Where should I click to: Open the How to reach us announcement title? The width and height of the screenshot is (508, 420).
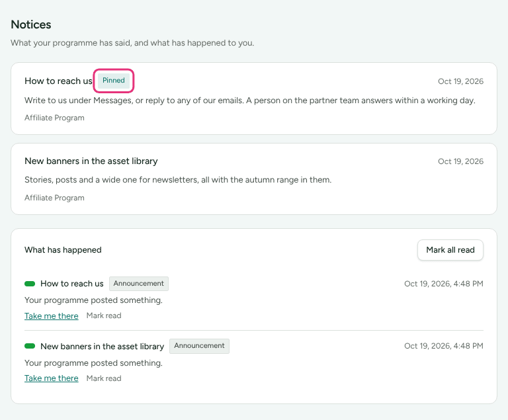59,81
